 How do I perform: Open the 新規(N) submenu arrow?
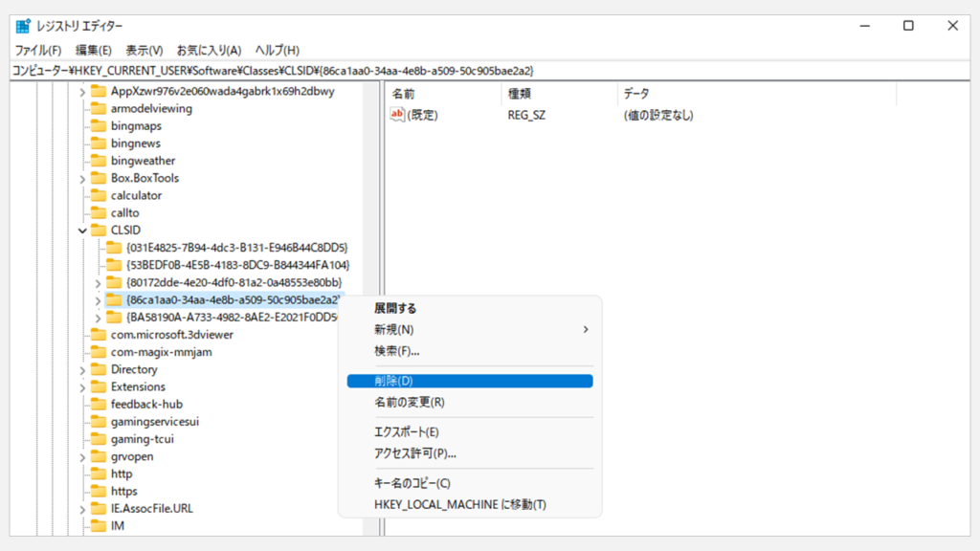point(585,330)
